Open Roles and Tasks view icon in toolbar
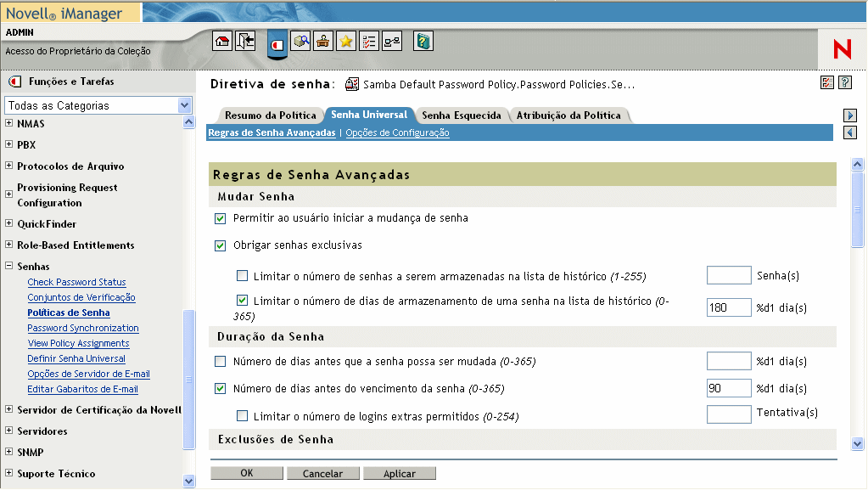Image resolution: width=868 pixels, height=490 pixels. coord(277,43)
